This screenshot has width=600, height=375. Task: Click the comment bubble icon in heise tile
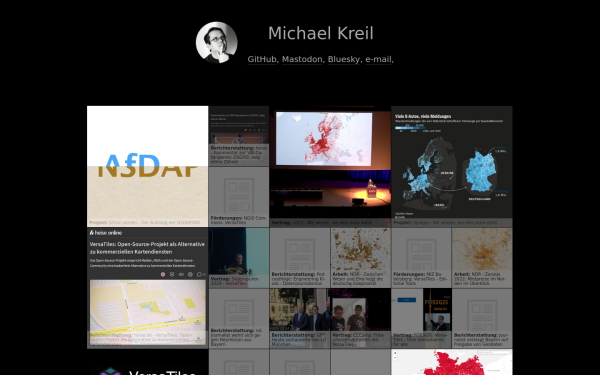pos(199,274)
